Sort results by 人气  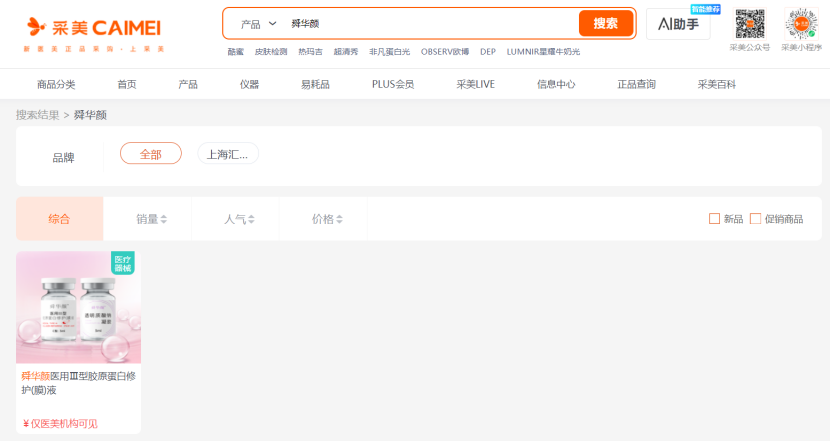click(x=239, y=219)
